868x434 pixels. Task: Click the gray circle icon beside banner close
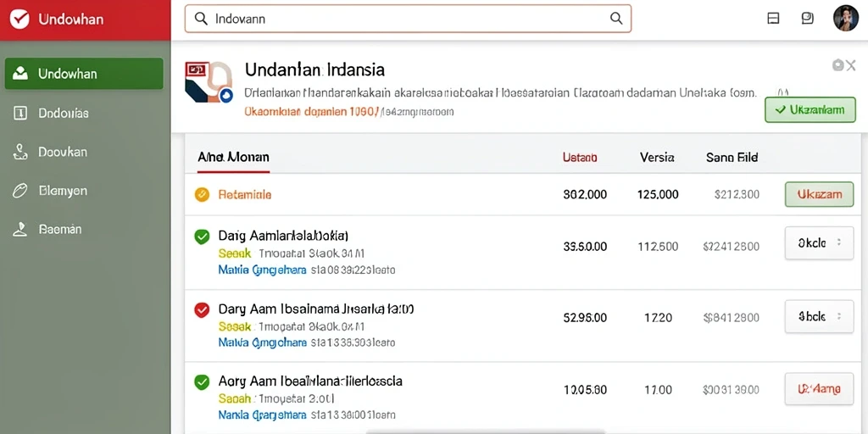pos(837,66)
